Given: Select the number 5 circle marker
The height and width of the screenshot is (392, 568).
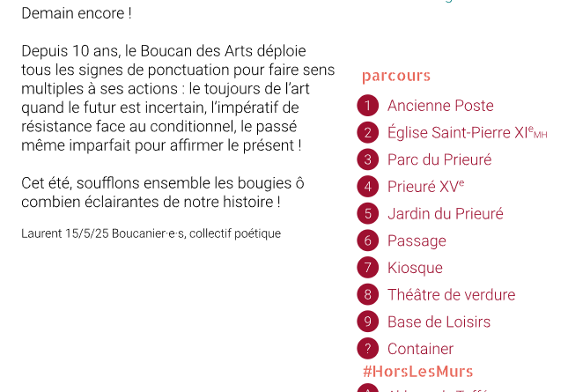Looking at the screenshot, I should 367,214.
